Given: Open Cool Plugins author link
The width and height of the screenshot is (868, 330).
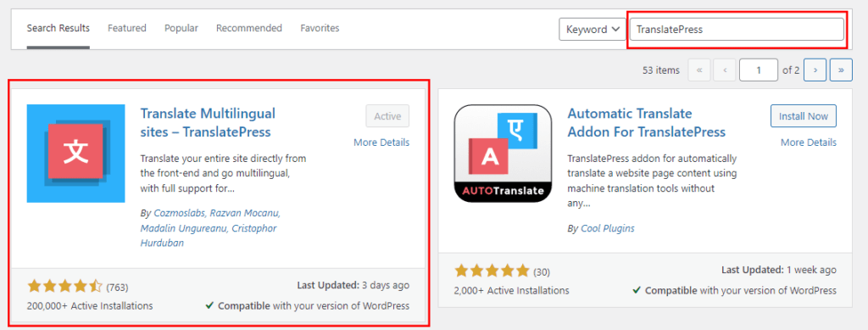Looking at the screenshot, I should coord(607,228).
